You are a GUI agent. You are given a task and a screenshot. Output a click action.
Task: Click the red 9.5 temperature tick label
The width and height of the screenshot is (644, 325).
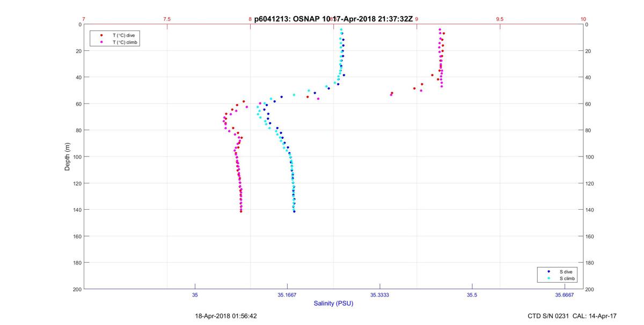(500, 19)
